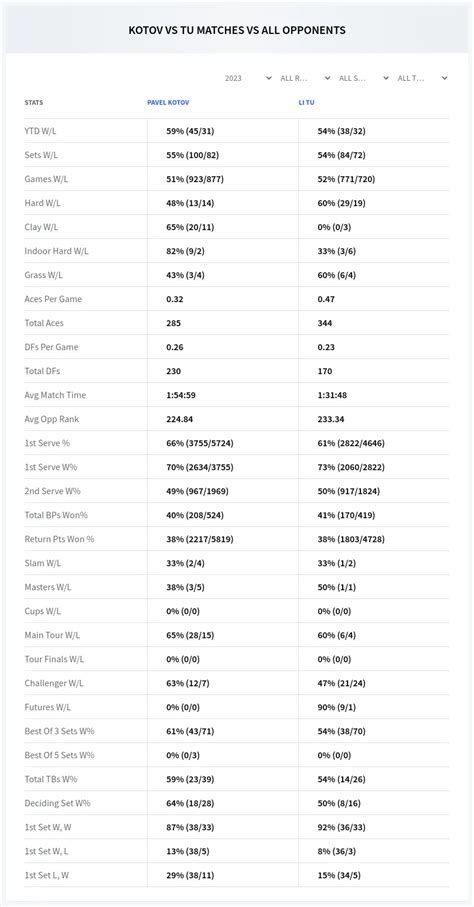Click the chevron arrow beside ALL S...
This screenshot has width=474, height=907.
click(385, 78)
